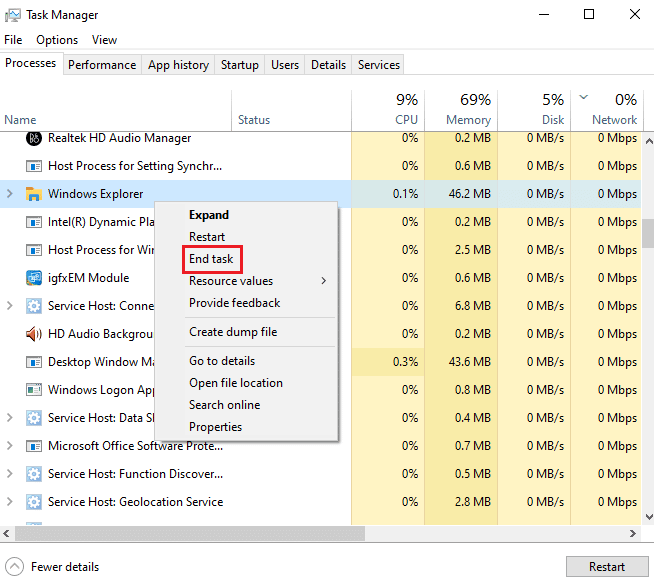This screenshot has height=585, width=654.
Task: Select the Processes tab
Action: point(30,63)
